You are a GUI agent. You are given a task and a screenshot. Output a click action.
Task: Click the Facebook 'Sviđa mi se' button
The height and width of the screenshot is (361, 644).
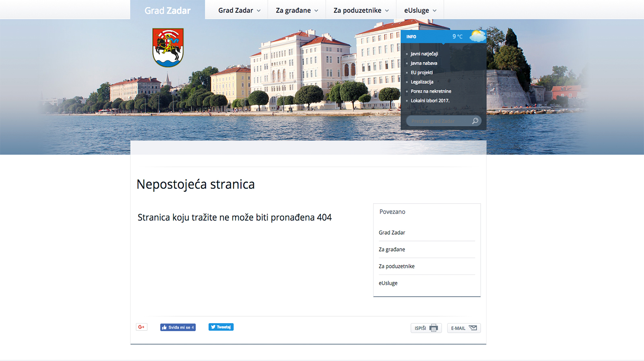tap(178, 327)
